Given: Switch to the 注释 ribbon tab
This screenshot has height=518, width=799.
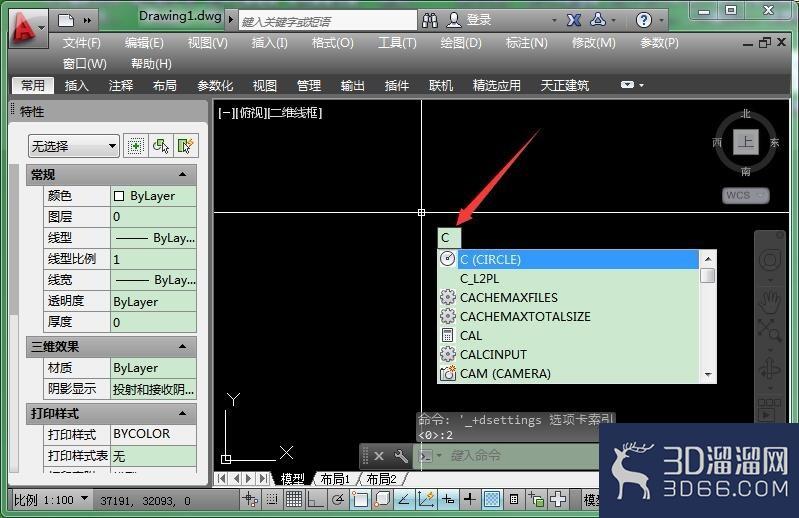Looking at the screenshot, I should (x=121, y=86).
